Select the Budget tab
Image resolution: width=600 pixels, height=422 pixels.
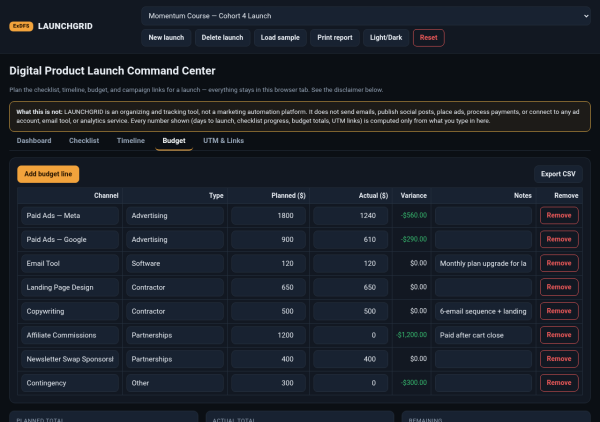[174, 141]
